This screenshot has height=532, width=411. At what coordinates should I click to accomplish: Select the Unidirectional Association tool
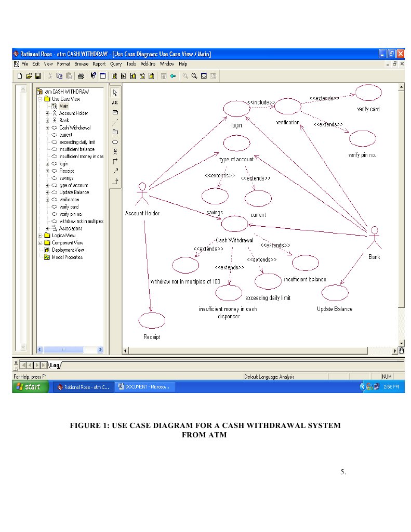115,161
